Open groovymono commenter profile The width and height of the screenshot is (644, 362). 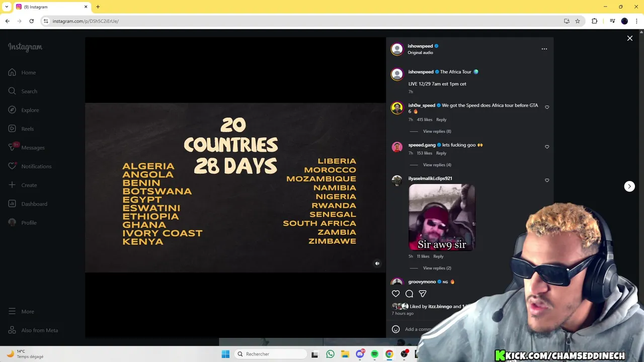(x=422, y=282)
